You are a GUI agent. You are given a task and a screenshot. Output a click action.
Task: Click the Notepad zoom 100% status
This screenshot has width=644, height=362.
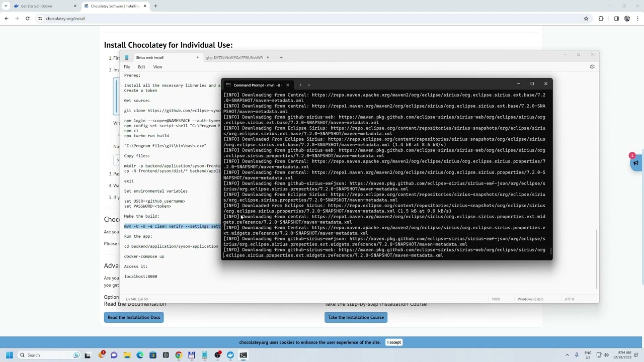coord(496,299)
